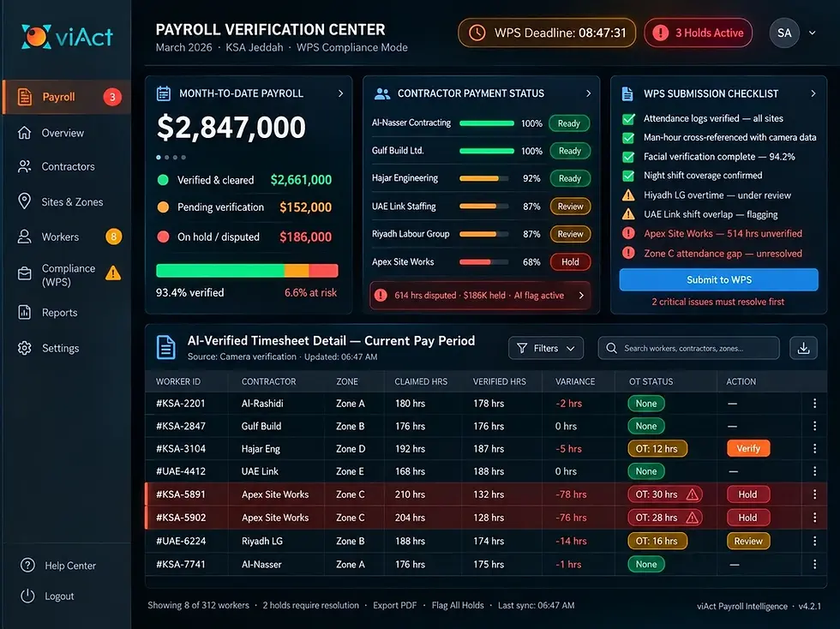Click the AI-Verified Timesheet document icon

click(x=166, y=347)
